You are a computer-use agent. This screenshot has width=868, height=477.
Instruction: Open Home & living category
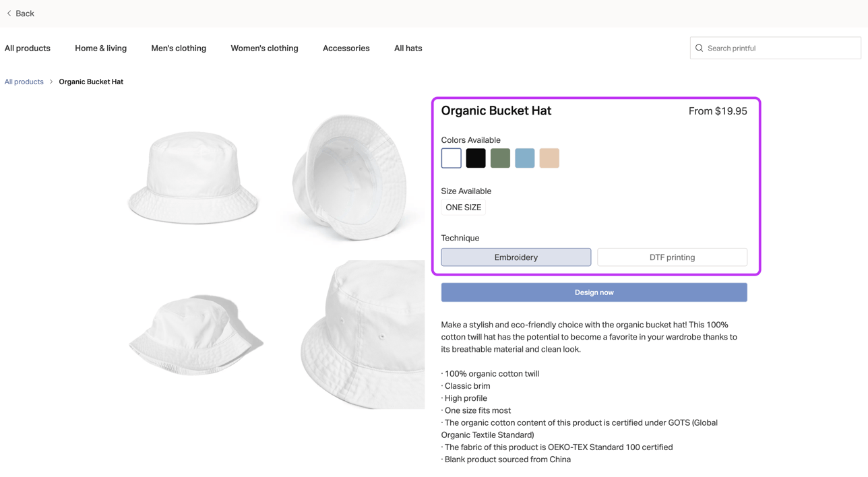tap(100, 49)
